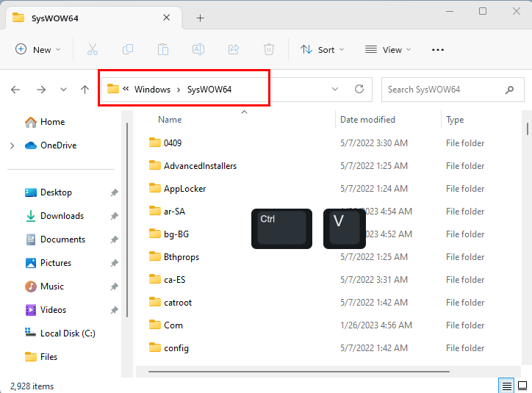The image size is (532, 393).
Task: Open the Sort dropdown menu
Action: pyautogui.click(x=323, y=49)
